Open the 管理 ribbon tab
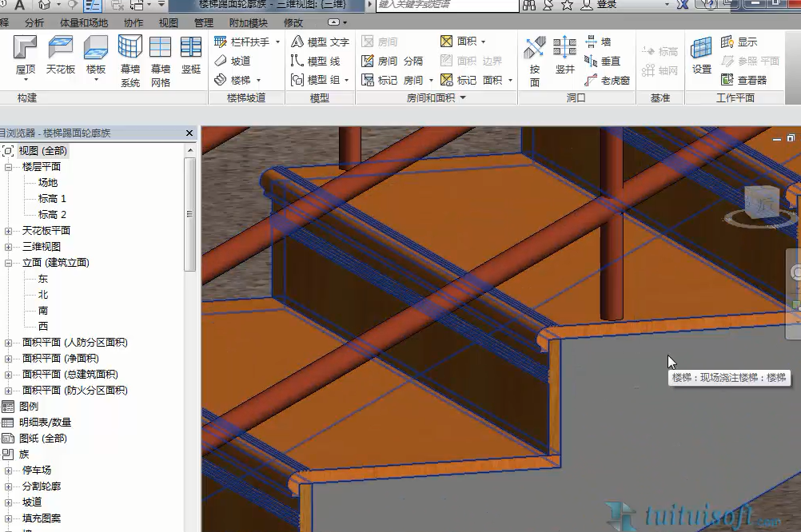The height and width of the screenshot is (532, 801). [204, 23]
